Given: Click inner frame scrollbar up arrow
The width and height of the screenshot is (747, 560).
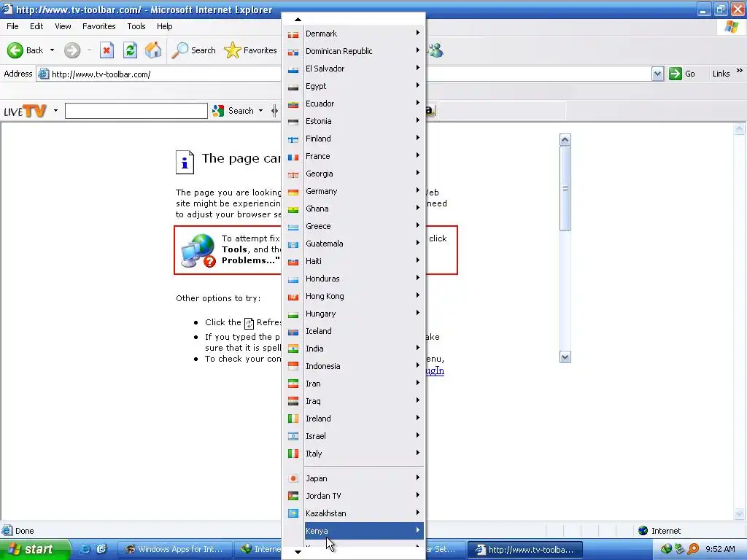Looking at the screenshot, I should pyautogui.click(x=565, y=139).
